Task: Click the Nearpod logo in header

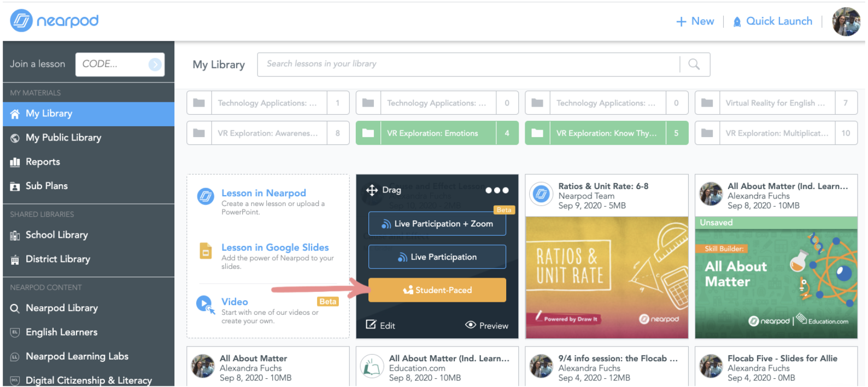Action: tap(54, 21)
